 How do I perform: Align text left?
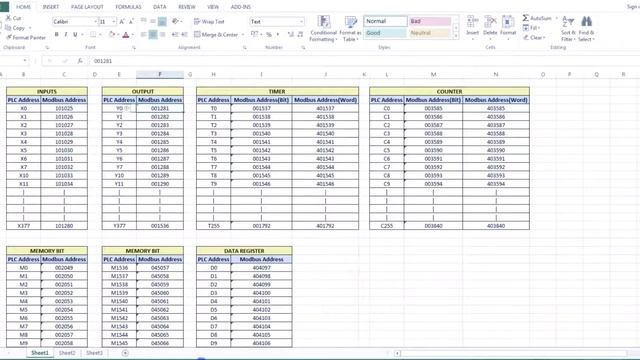click(143, 35)
